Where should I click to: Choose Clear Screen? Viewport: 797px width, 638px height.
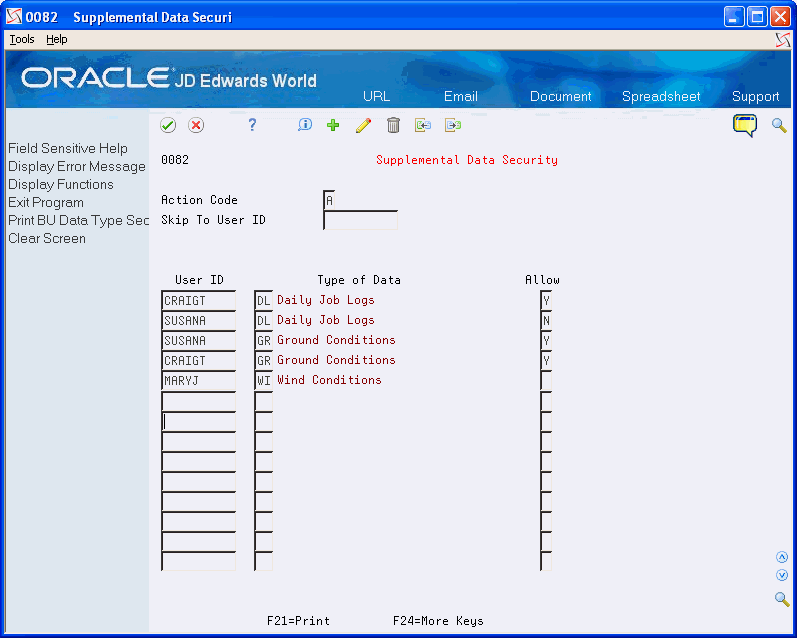(47, 238)
